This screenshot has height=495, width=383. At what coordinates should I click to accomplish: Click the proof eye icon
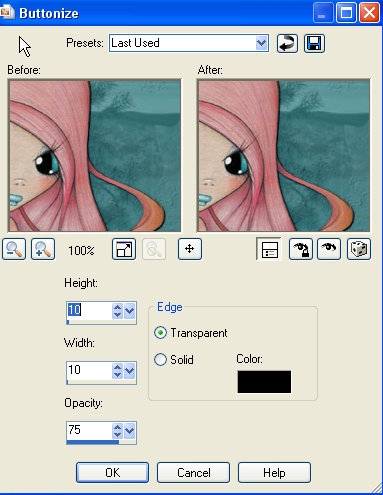tap(329, 249)
